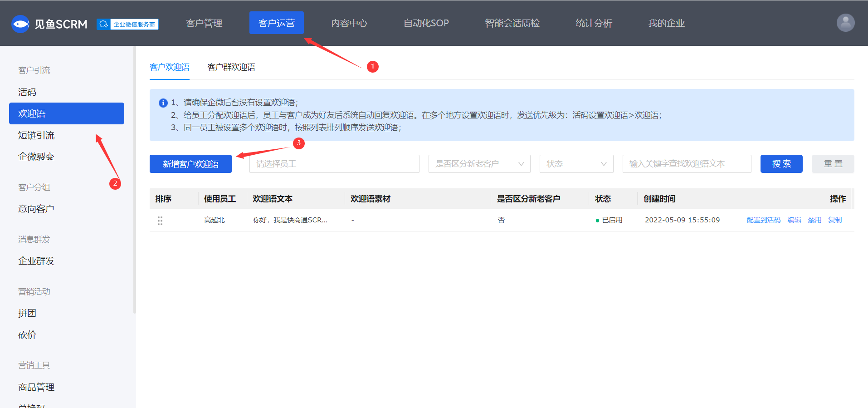Open the 请选择员工 selector

pyautogui.click(x=334, y=164)
